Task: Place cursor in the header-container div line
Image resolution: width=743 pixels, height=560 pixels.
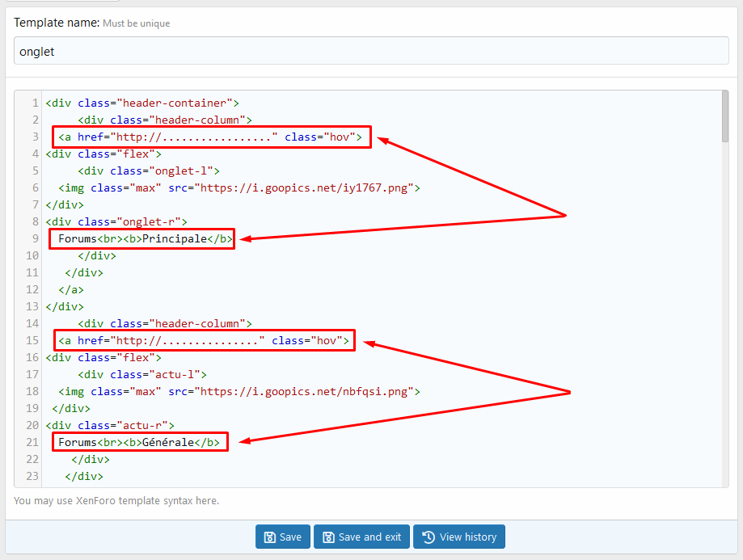Action: [142, 103]
